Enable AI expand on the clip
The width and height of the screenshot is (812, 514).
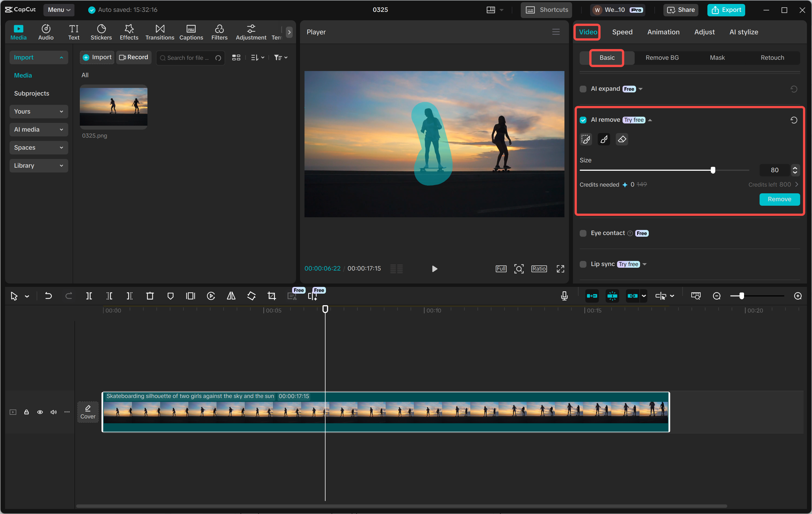coord(583,89)
